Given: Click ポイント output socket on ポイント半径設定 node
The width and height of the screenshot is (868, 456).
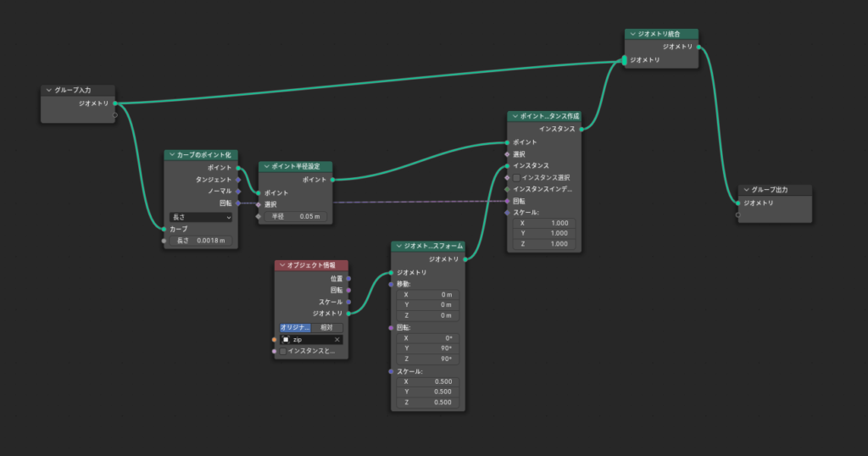Looking at the screenshot, I should (332, 180).
